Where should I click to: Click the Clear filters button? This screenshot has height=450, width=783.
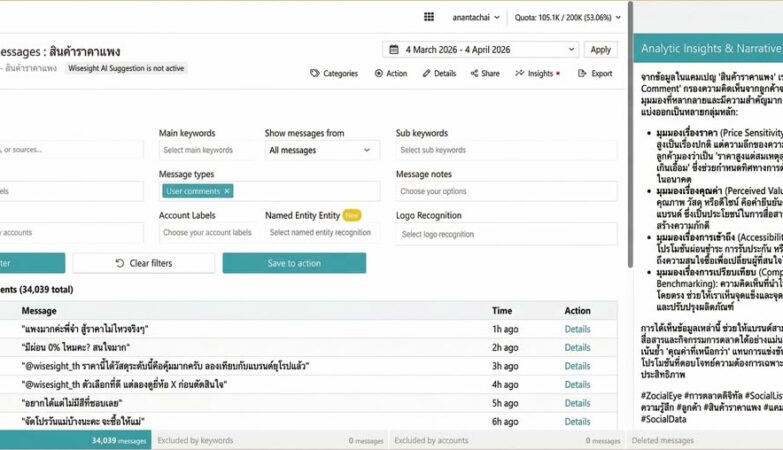point(144,263)
